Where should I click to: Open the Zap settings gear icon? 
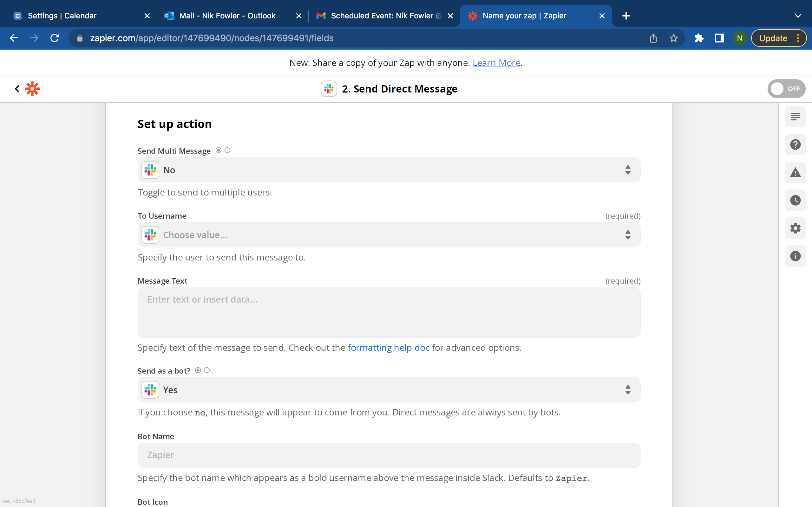pyautogui.click(x=796, y=228)
